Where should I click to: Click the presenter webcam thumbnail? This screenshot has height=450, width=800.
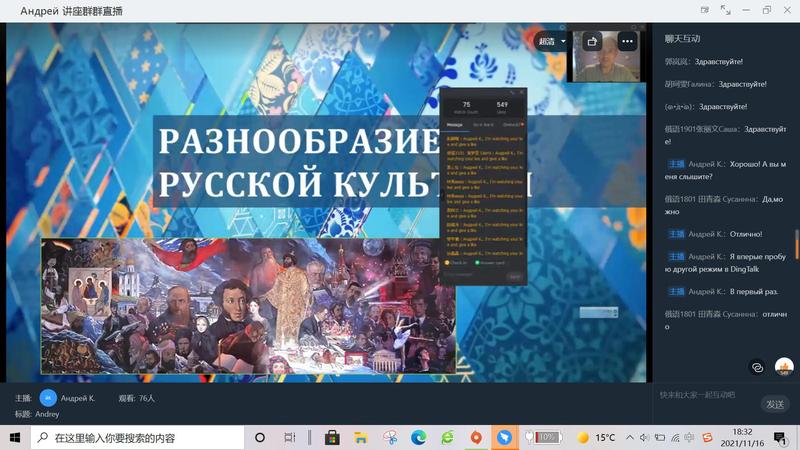coord(606,57)
